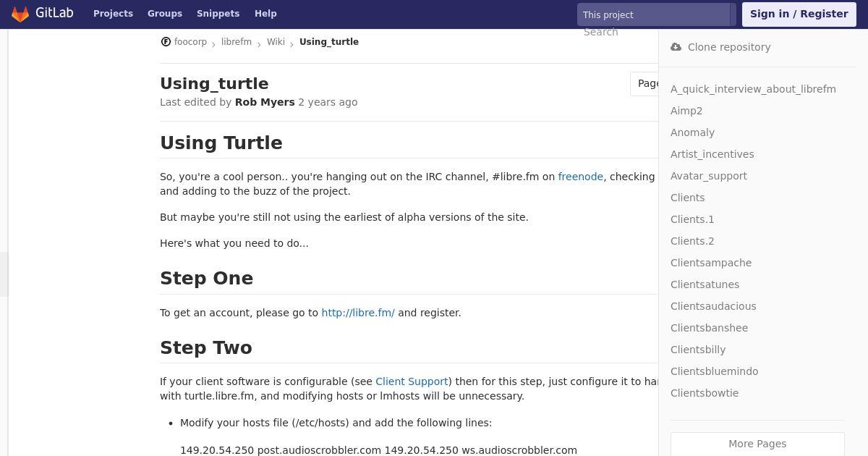The width and height of the screenshot is (868, 456).
Task: Open the Clients wiki page
Action: coord(687,198)
